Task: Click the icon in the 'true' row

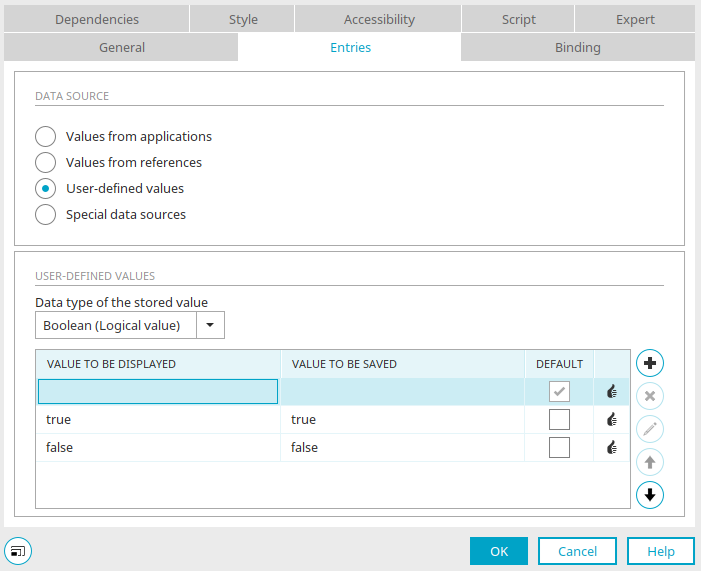Action: (x=612, y=419)
